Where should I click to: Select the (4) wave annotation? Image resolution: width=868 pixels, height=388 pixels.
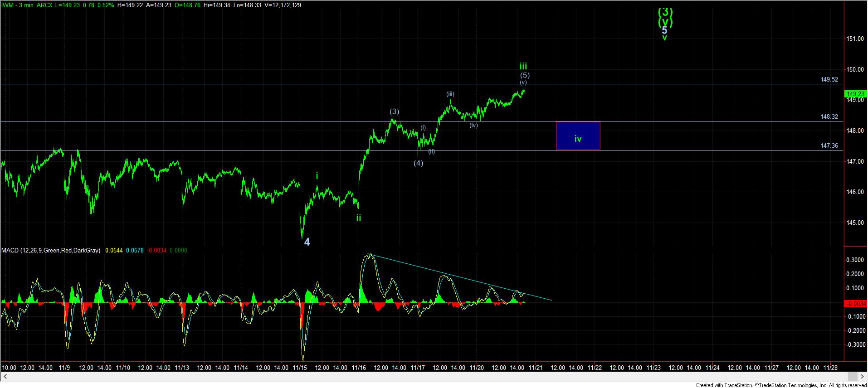click(418, 163)
